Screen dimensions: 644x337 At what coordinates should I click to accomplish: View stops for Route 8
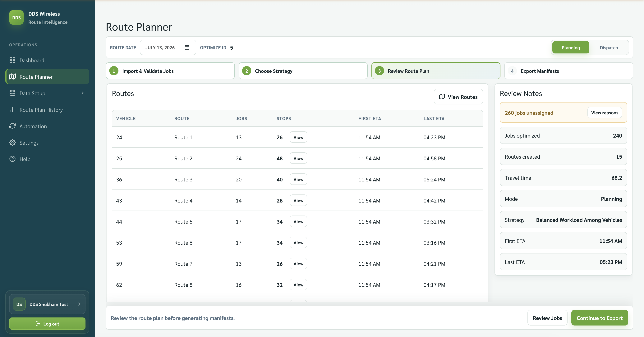point(298,285)
